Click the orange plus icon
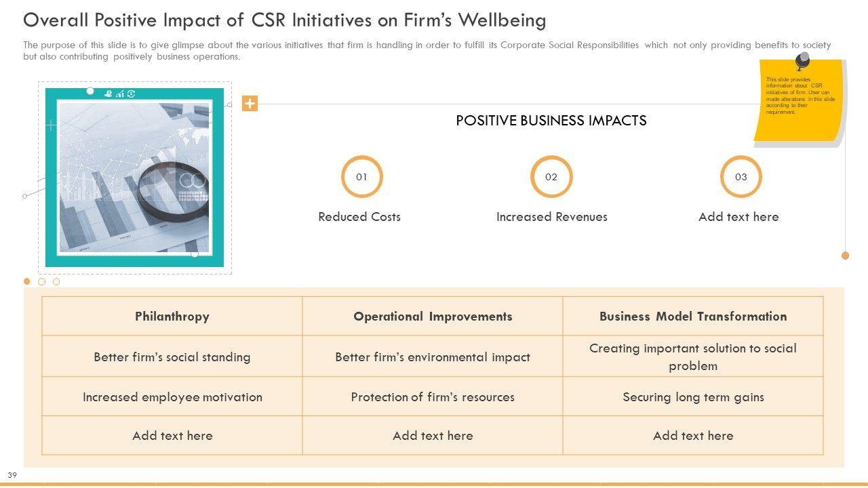The width and height of the screenshot is (868, 488). (250, 104)
